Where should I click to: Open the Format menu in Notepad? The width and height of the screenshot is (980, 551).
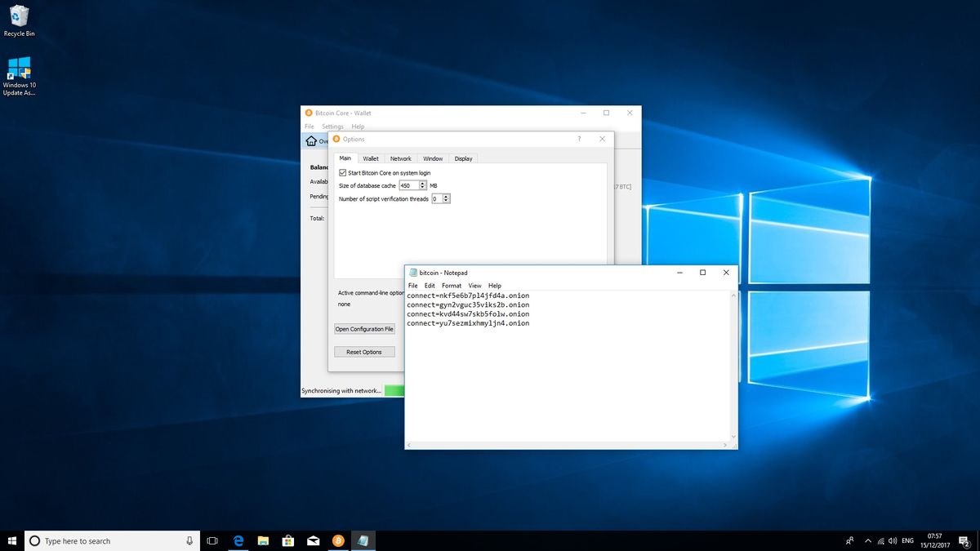coord(451,286)
